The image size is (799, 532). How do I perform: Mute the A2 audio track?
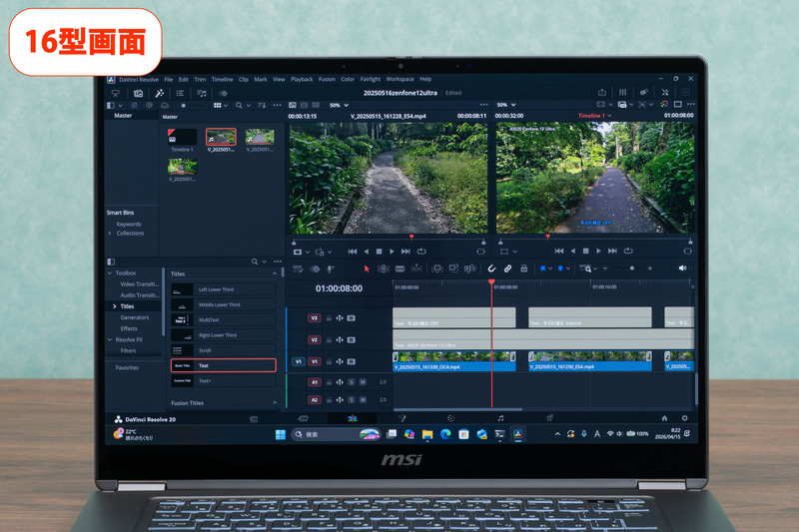[x=363, y=400]
